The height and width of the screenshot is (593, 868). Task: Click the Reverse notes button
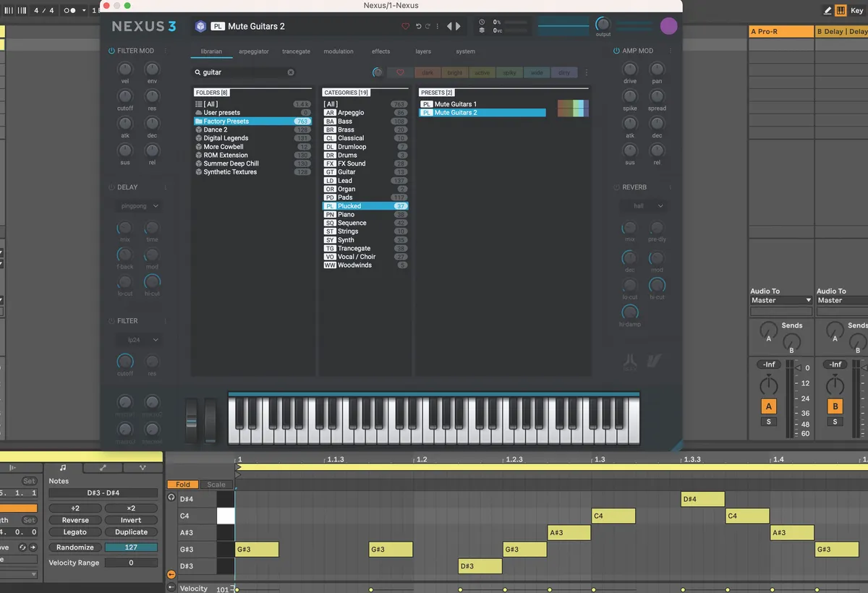coord(75,520)
